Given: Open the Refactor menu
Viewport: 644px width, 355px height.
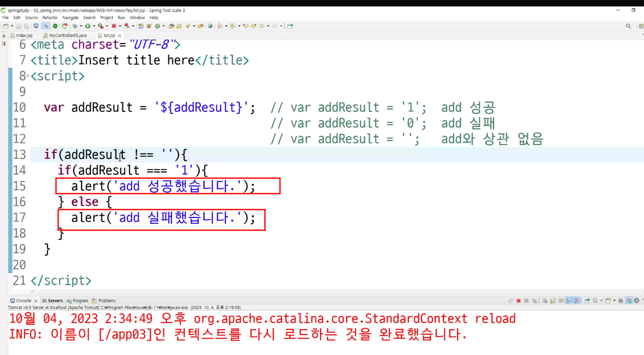Looking at the screenshot, I should click(x=50, y=18).
